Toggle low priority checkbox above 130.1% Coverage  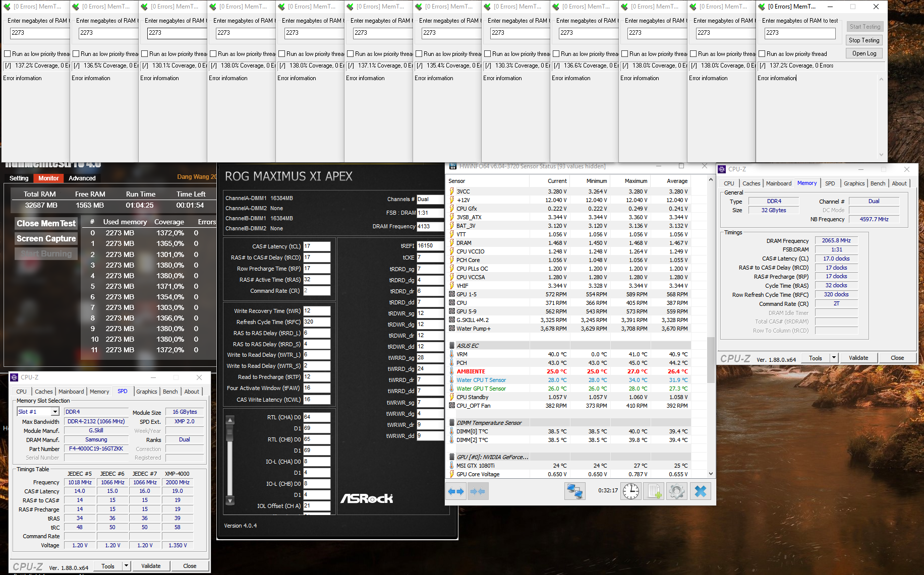[144, 54]
